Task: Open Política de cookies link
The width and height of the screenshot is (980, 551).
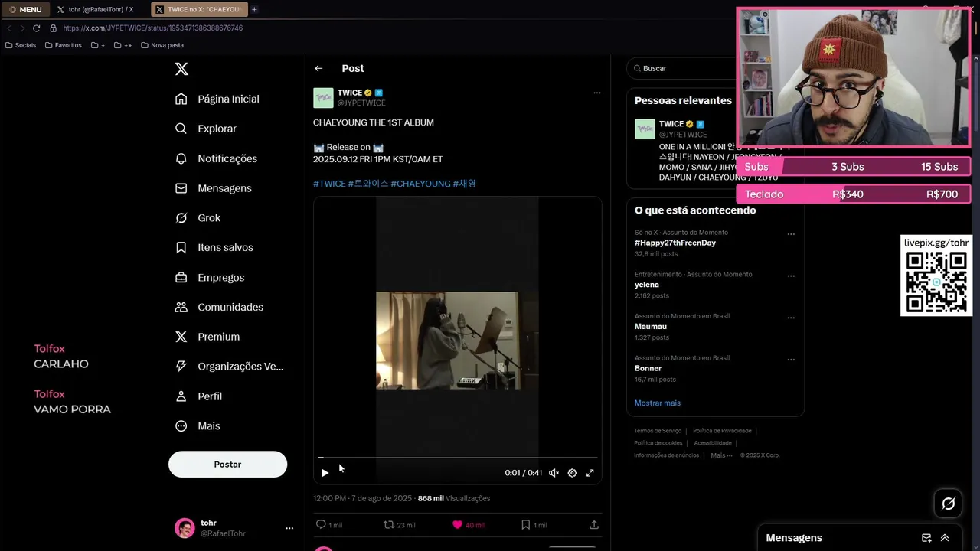Action: tap(658, 443)
